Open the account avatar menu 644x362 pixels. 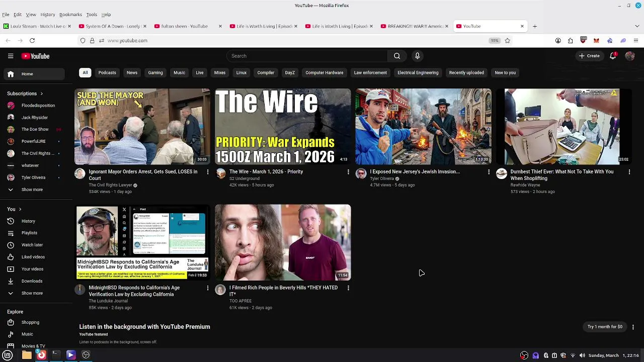pos(629,56)
